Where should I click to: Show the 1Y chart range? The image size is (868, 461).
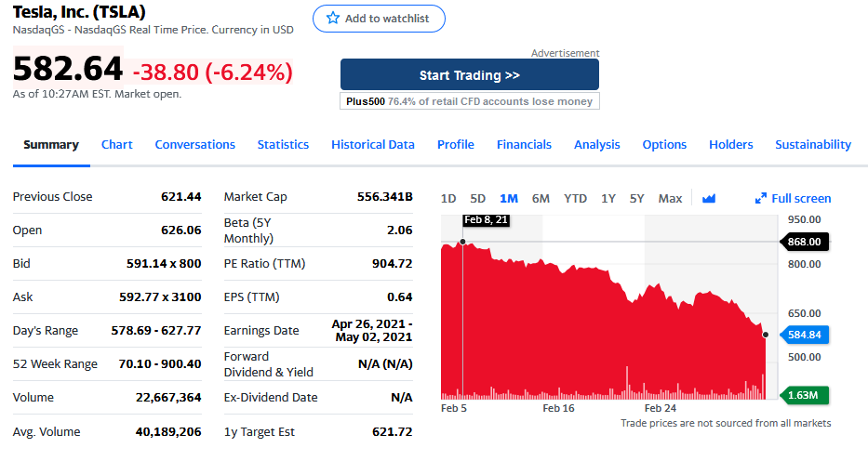tap(608, 198)
